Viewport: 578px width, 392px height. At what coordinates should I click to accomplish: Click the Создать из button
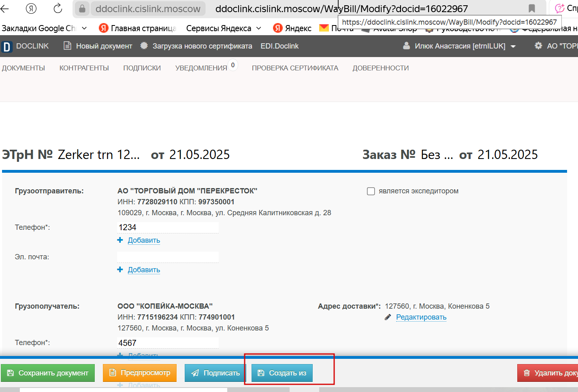[x=282, y=373]
